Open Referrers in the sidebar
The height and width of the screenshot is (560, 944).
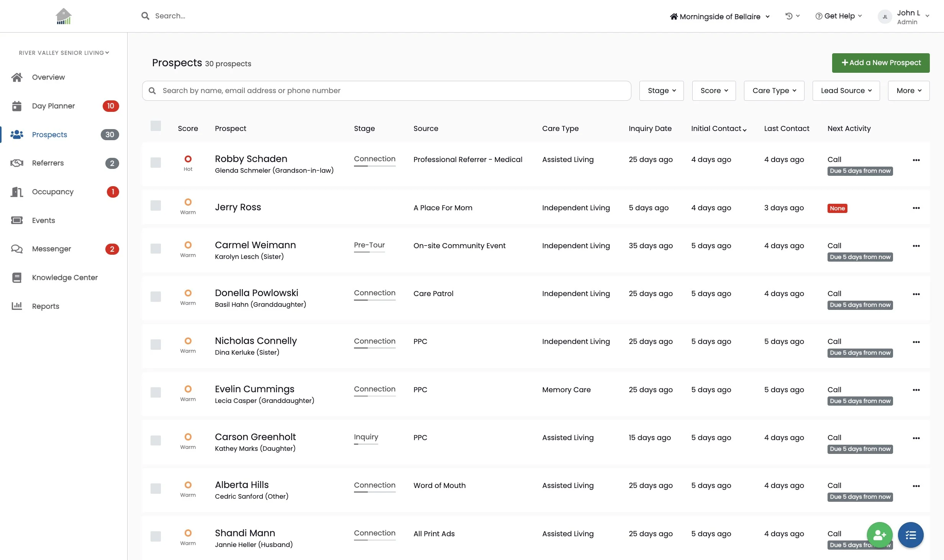pos(48,163)
